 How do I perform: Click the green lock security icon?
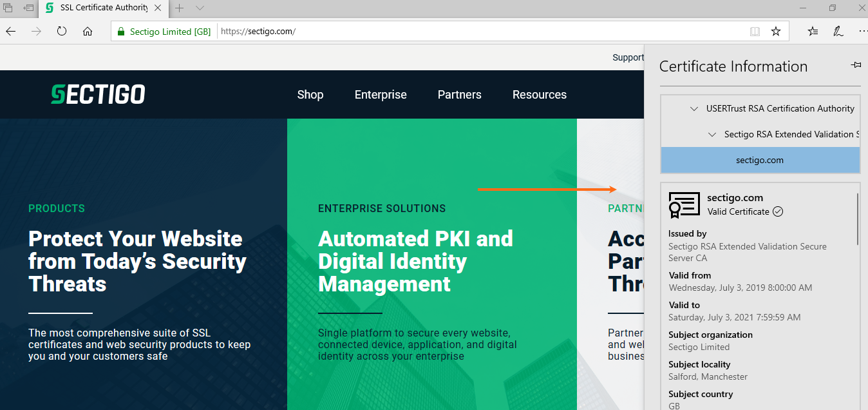120,31
